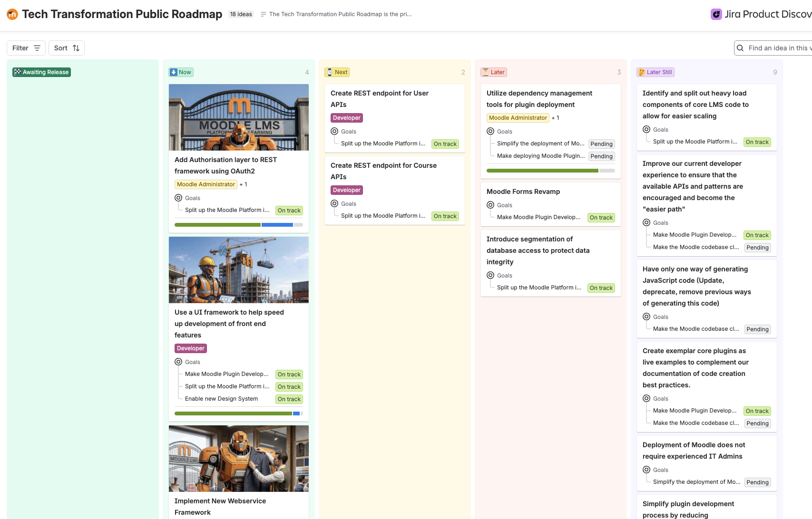812x519 pixels.
Task: Click Simplify the deployment goal on Utilize dependency card
Action: [541, 144]
